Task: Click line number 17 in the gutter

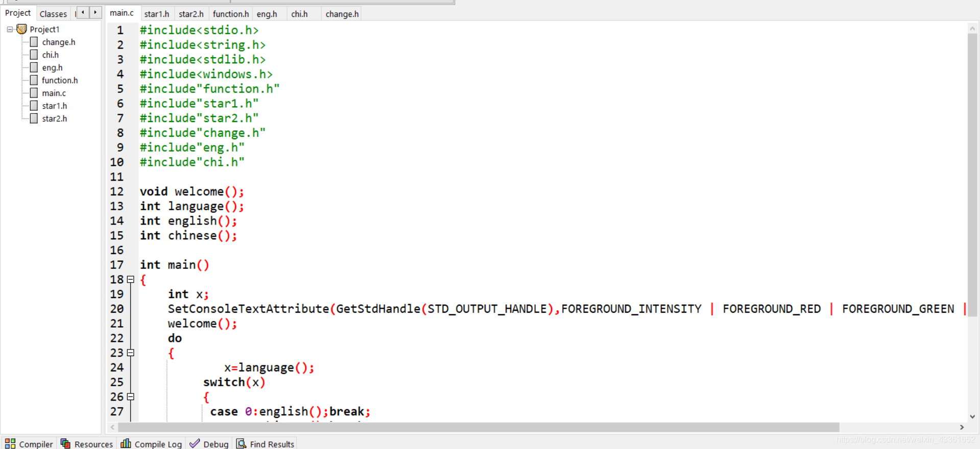Action: pos(117,265)
